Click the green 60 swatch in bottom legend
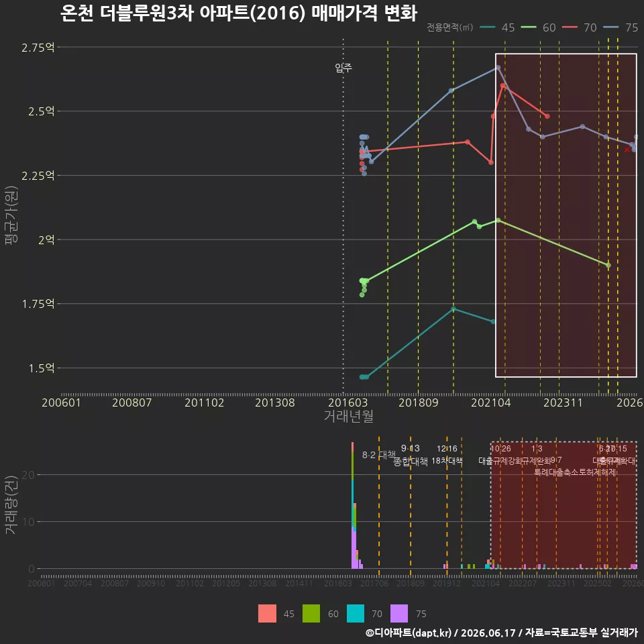The height and width of the screenshot is (644, 644). (x=311, y=614)
